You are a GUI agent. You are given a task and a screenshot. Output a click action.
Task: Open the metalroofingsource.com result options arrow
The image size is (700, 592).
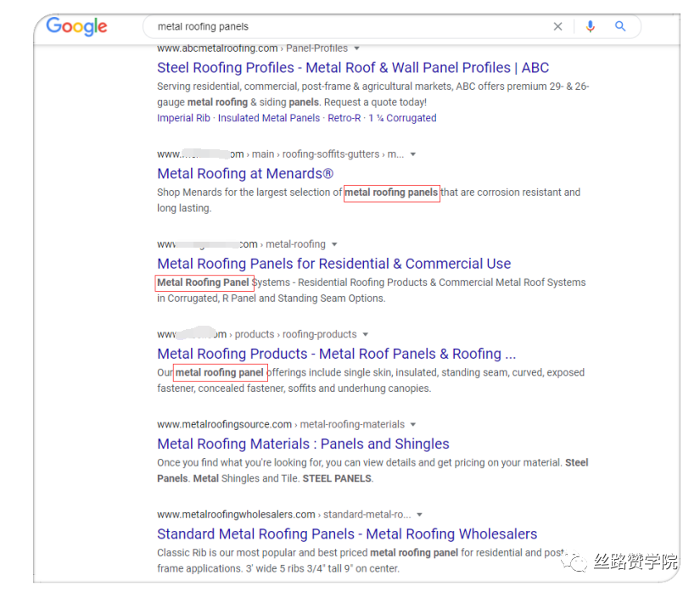(x=413, y=425)
